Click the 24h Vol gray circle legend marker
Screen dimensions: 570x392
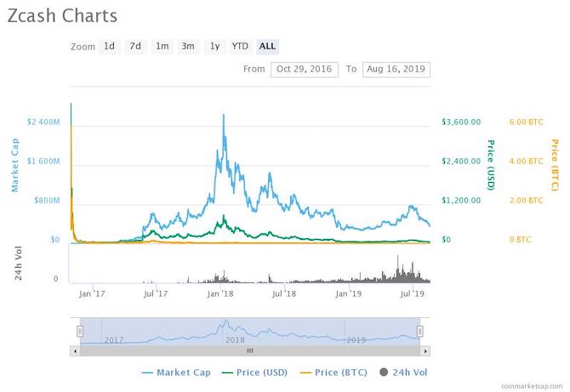tap(384, 372)
